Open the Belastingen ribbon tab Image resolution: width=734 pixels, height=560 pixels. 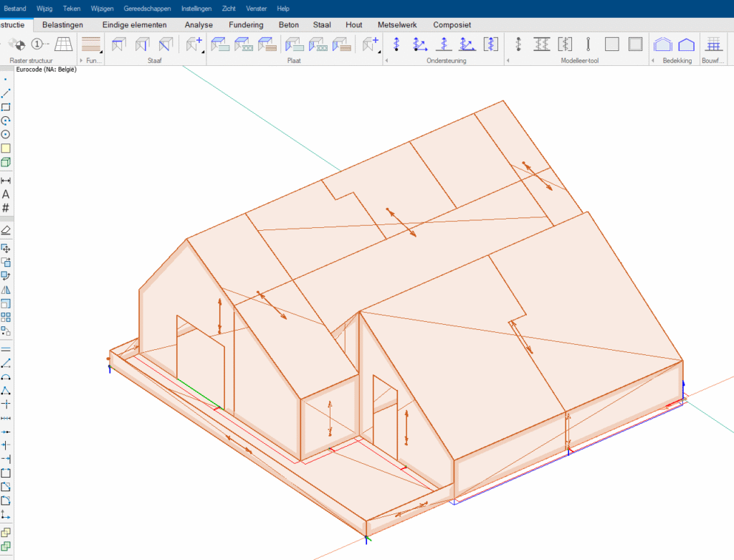[63, 24]
